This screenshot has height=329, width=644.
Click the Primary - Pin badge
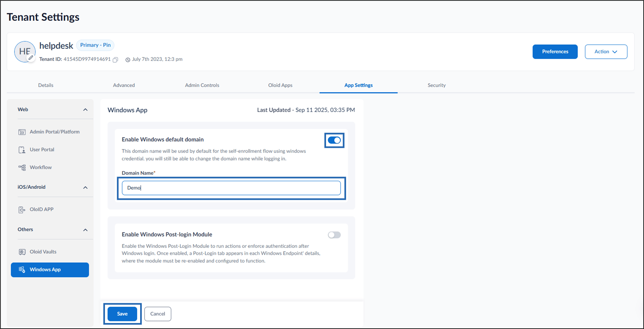pyautogui.click(x=95, y=45)
